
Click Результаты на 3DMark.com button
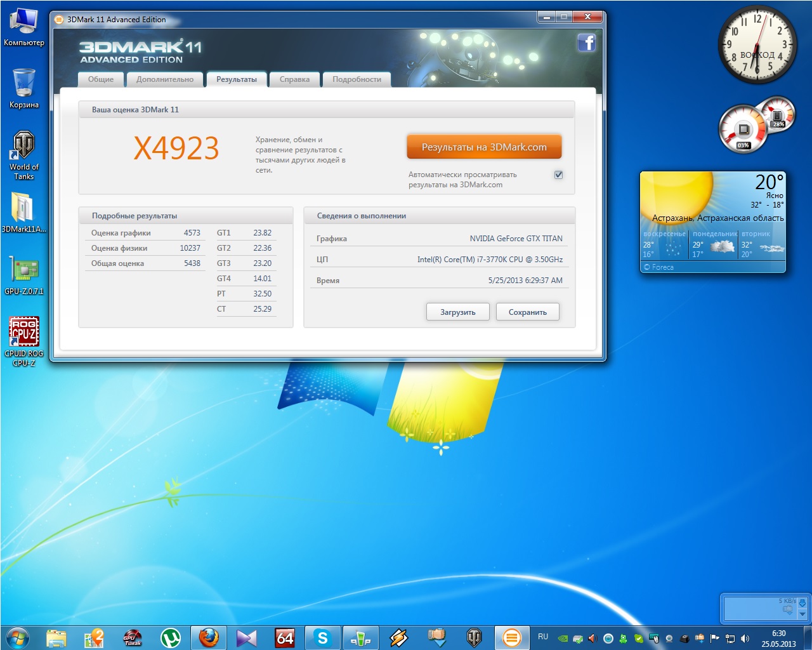[484, 147]
